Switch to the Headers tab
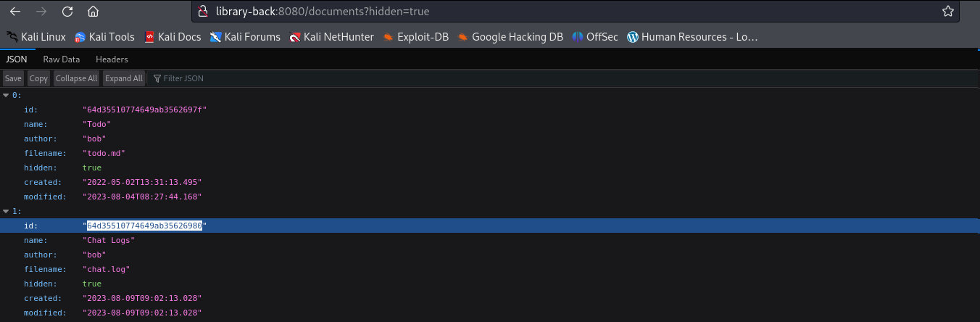980x322 pixels. pos(112,59)
